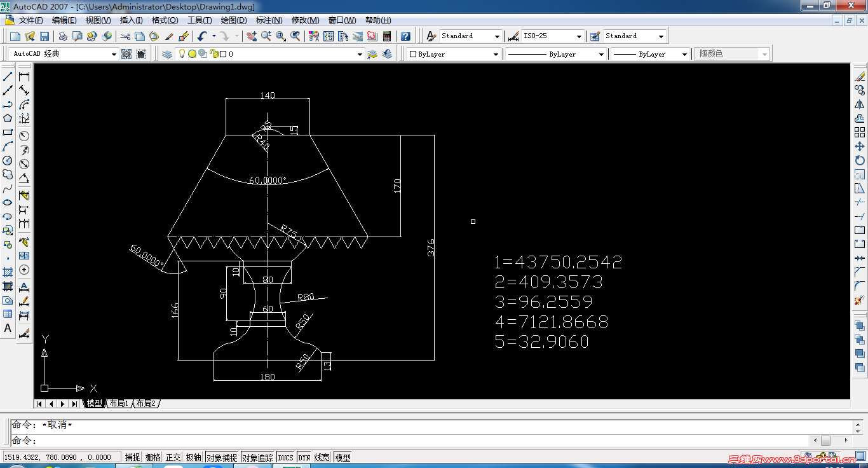This screenshot has width=868, height=468.
Task: Expand the AutoCAD 经典 workspace dropdown
Action: coord(114,55)
